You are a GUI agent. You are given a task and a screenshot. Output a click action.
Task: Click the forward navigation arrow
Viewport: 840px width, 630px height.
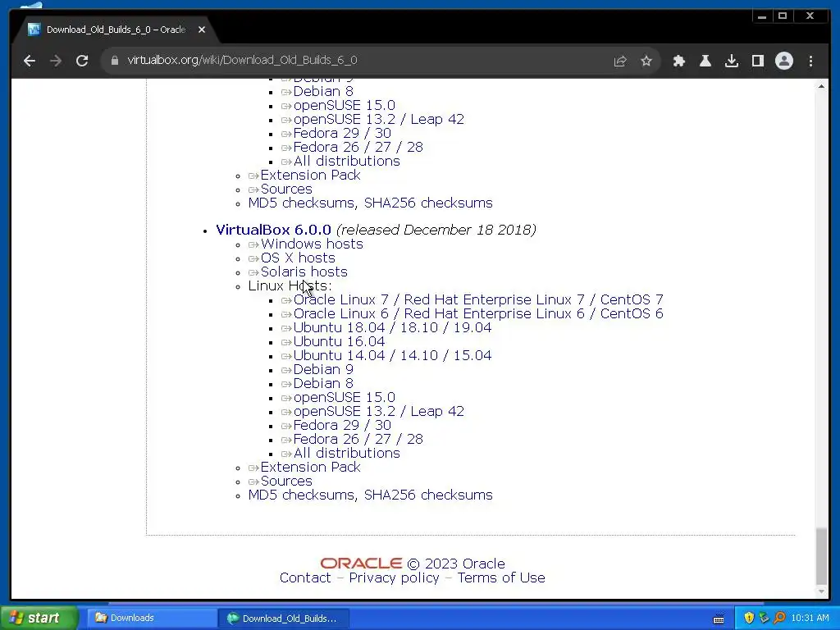pyautogui.click(x=56, y=61)
